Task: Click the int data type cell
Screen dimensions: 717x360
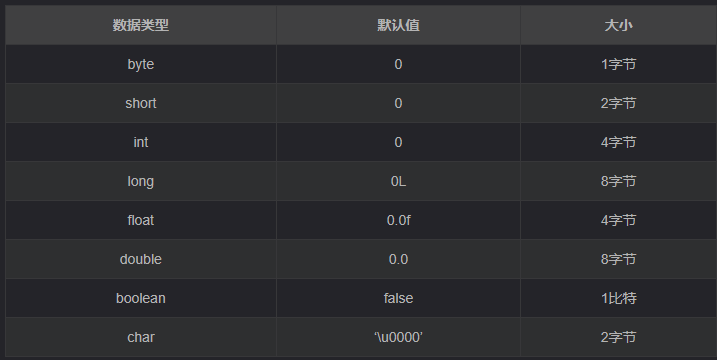Action: pyautogui.click(x=141, y=142)
